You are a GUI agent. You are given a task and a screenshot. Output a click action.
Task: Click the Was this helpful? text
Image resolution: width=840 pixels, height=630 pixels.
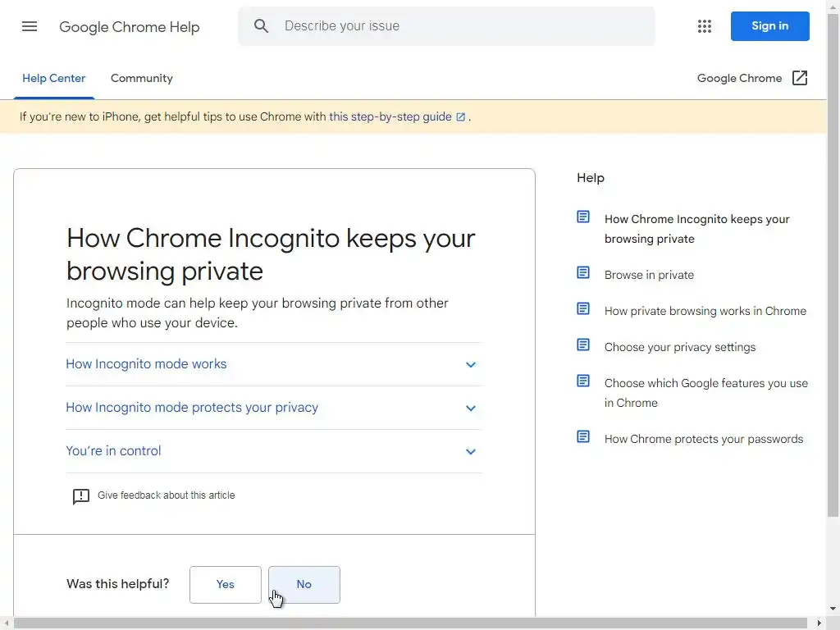click(x=118, y=584)
